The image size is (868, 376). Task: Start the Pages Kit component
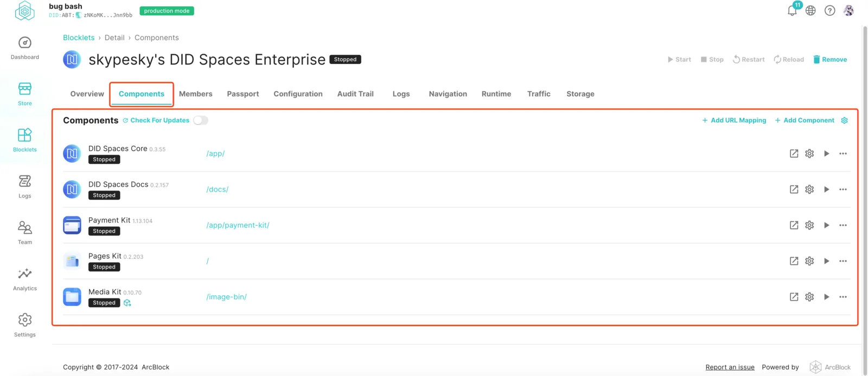[826, 261]
